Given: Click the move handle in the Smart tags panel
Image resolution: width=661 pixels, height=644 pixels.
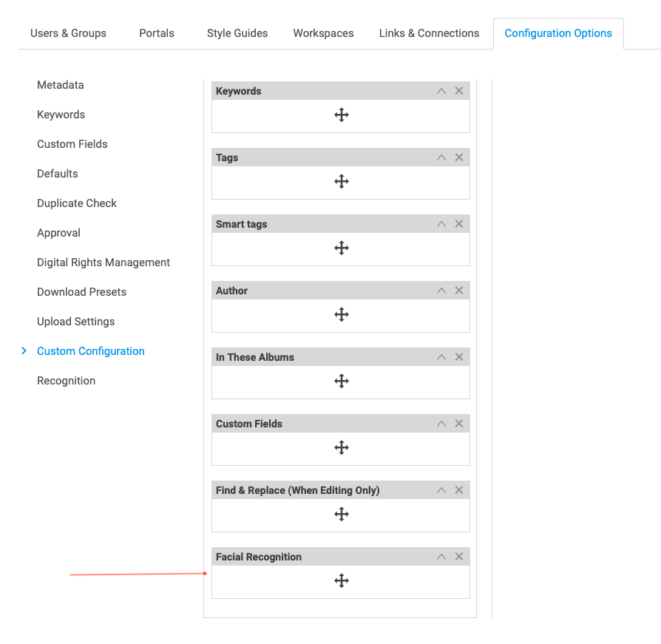Looking at the screenshot, I should pyautogui.click(x=341, y=248).
